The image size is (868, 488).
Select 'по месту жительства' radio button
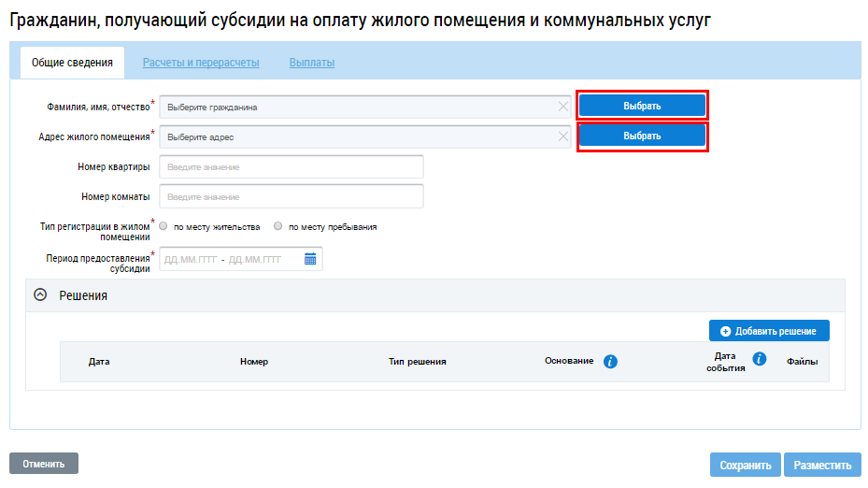pos(164,226)
